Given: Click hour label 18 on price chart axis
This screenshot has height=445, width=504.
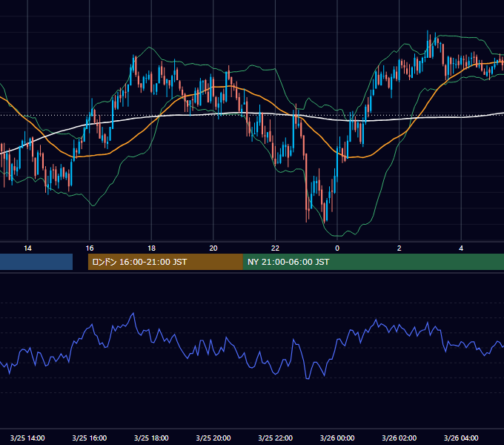Looking at the screenshot, I should point(151,248).
